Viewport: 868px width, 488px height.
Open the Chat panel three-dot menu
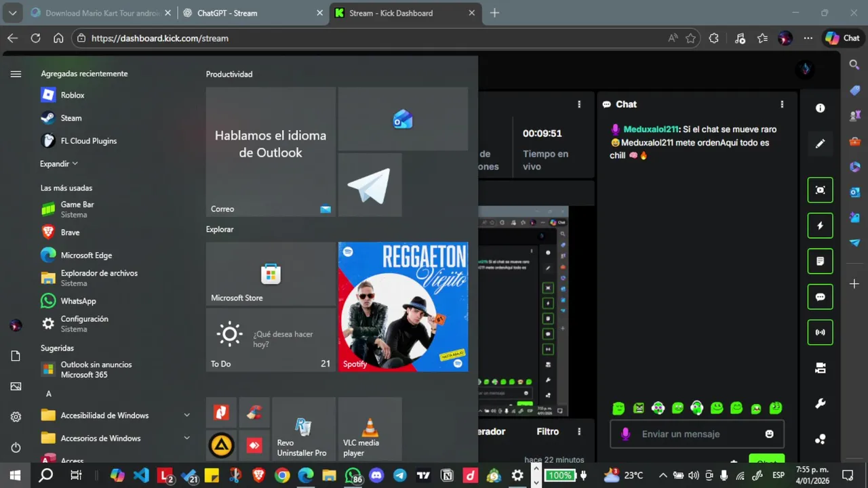(x=782, y=104)
